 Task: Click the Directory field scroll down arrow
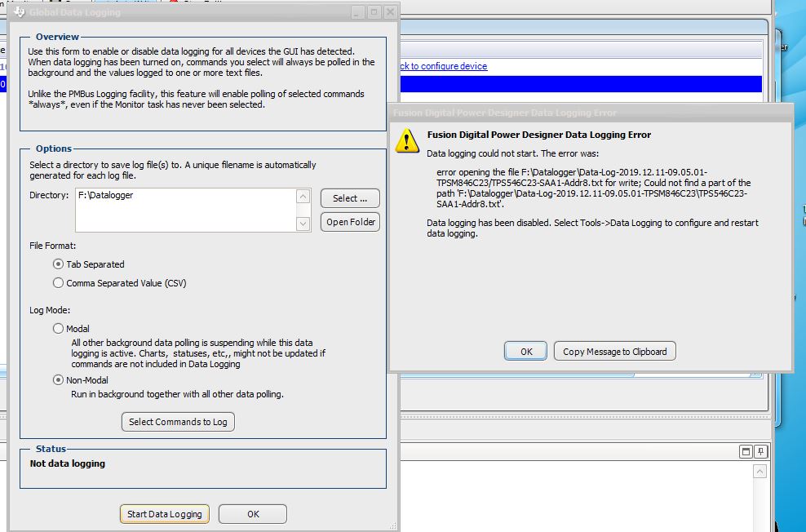303,224
